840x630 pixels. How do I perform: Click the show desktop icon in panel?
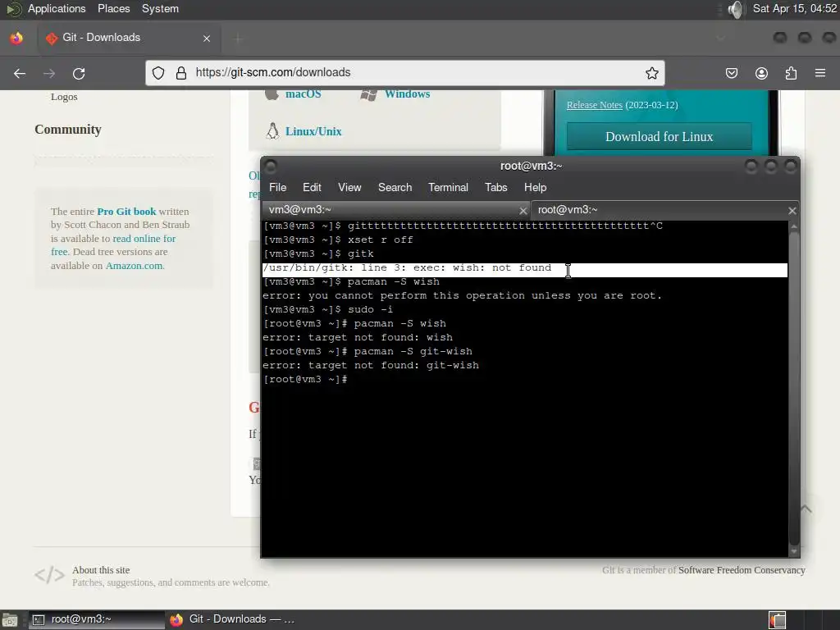coord(10,620)
